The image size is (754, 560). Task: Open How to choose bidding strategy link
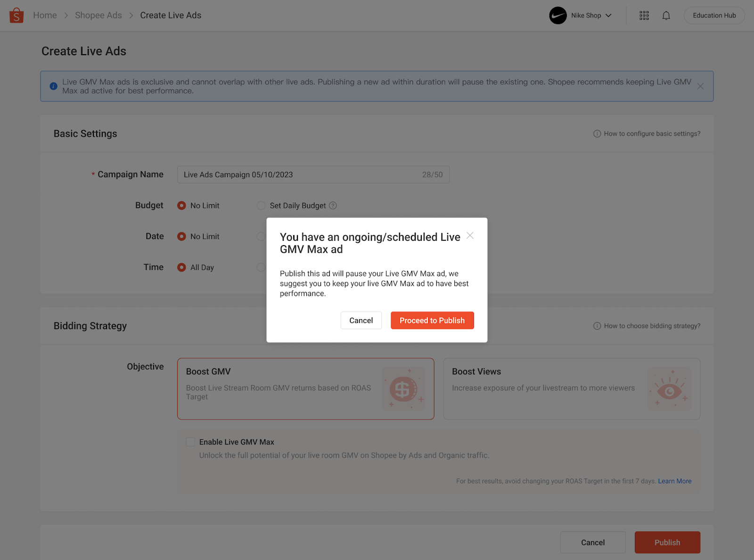pos(652,326)
